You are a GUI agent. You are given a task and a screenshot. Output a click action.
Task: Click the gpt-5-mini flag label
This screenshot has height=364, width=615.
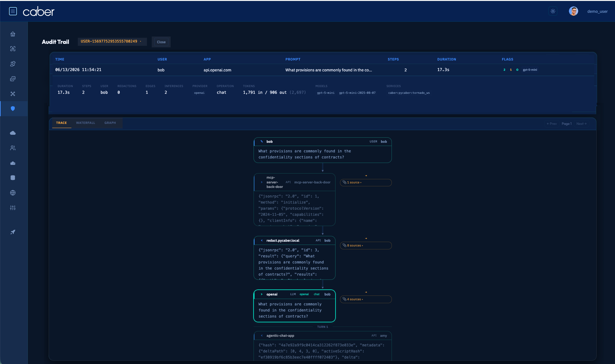[530, 70]
